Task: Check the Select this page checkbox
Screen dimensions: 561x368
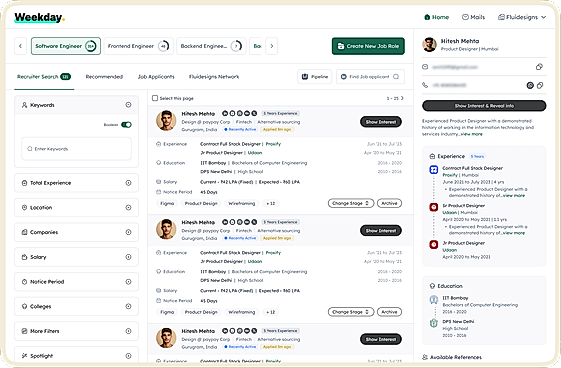Action: click(155, 98)
